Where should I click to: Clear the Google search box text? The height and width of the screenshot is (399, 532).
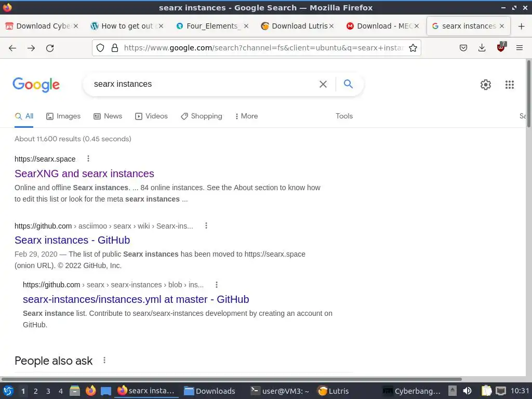tap(323, 84)
